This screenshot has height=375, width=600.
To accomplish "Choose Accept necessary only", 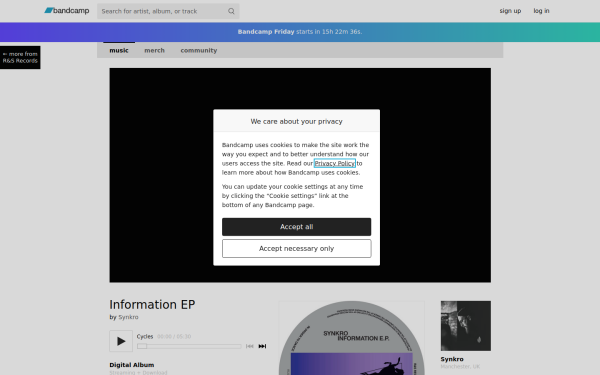I will [297, 248].
